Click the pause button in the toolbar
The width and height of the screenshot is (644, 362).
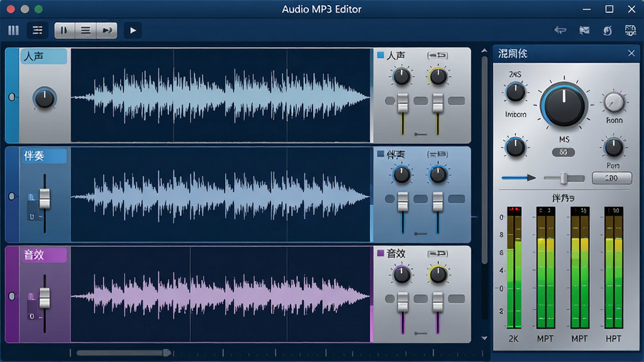tap(65, 30)
